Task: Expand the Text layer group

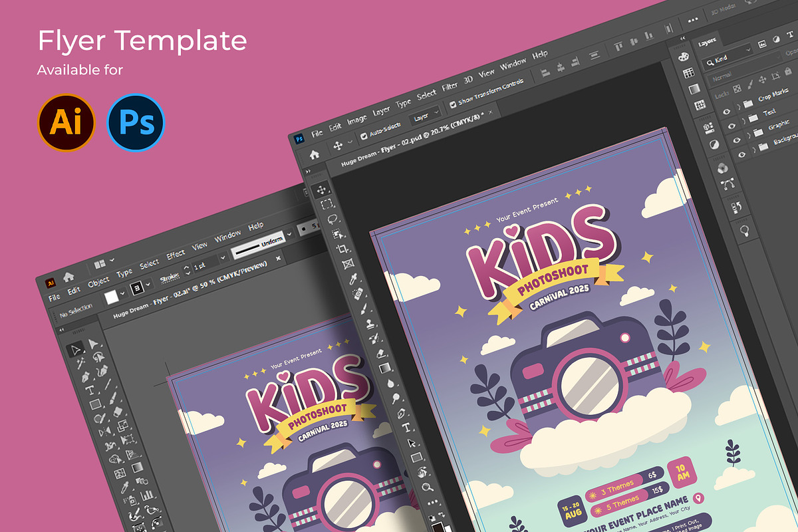Action: [743, 121]
